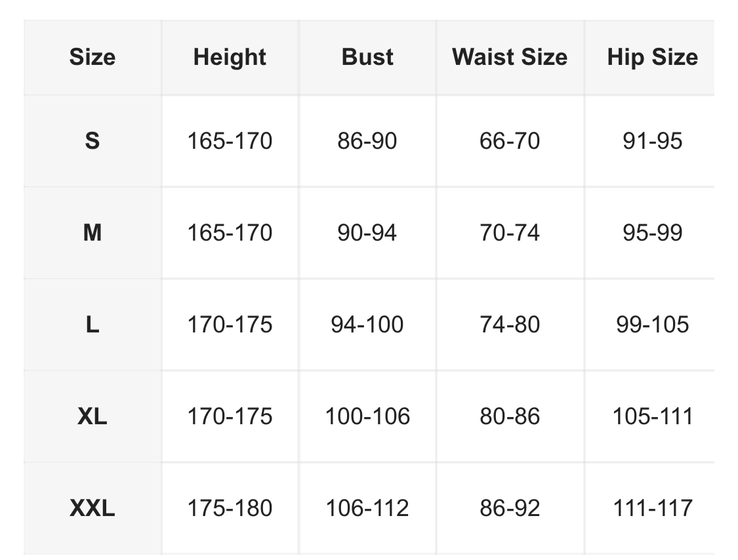
Task: Select the 86-92 waist size cell
Action: pyautogui.click(x=510, y=508)
